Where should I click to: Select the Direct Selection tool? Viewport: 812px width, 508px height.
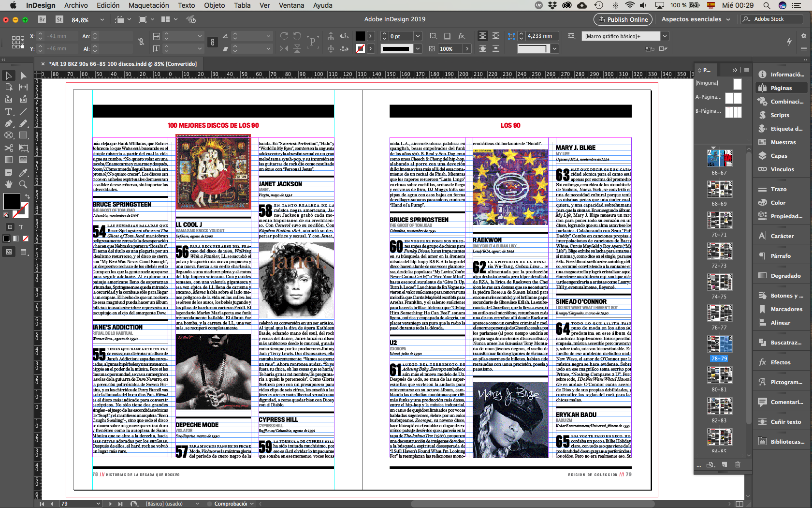click(x=23, y=75)
